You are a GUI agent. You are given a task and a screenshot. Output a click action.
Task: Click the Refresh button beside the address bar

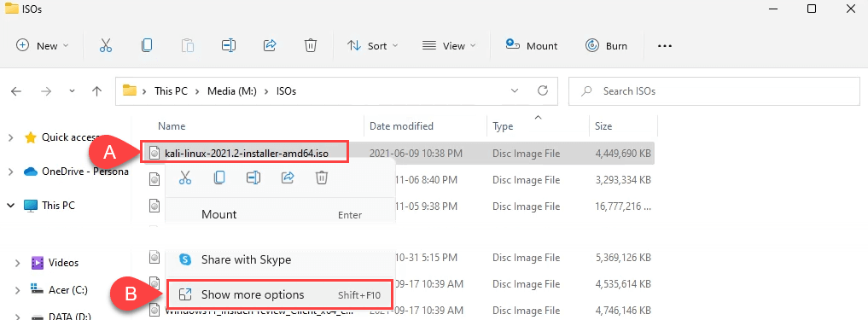pos(543,90)
